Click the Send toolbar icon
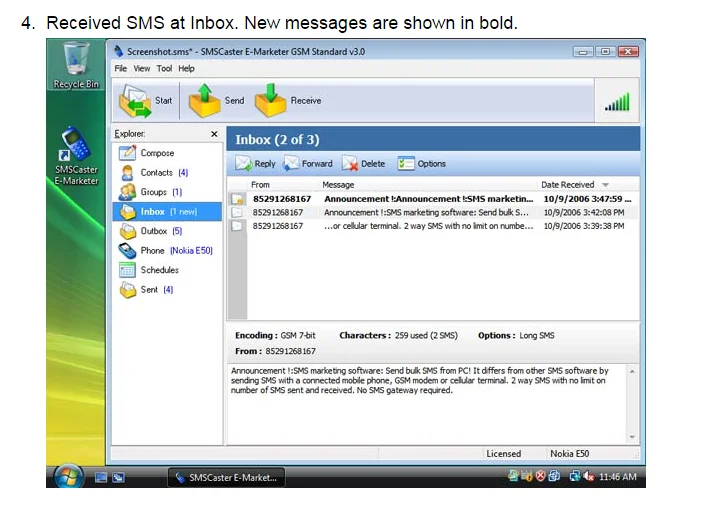The width and height of the screenshot is (718, 505). pyautogui.click(x=205, y=100)
